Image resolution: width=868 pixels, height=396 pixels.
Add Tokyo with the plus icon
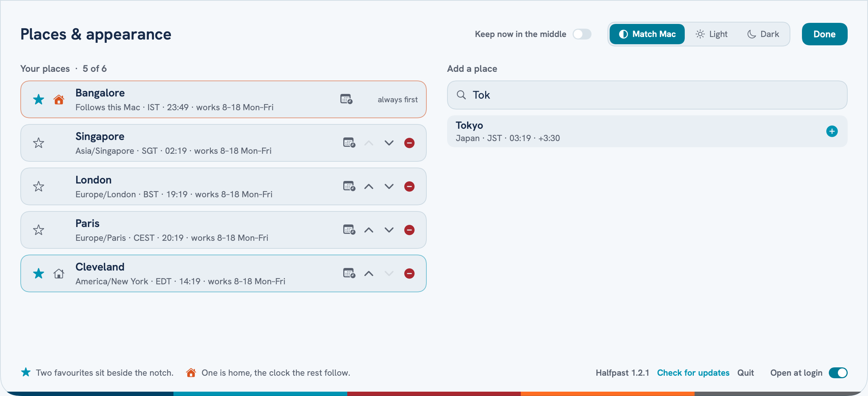(x=832, y=131)
